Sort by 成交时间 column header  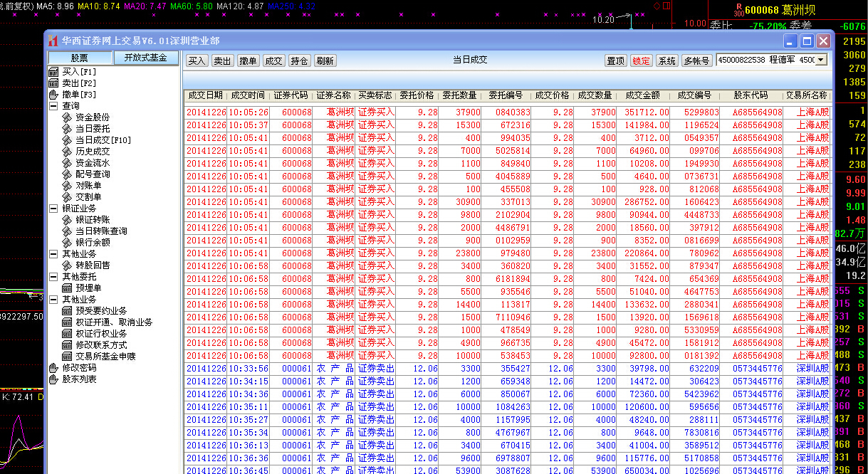[248, 95]
